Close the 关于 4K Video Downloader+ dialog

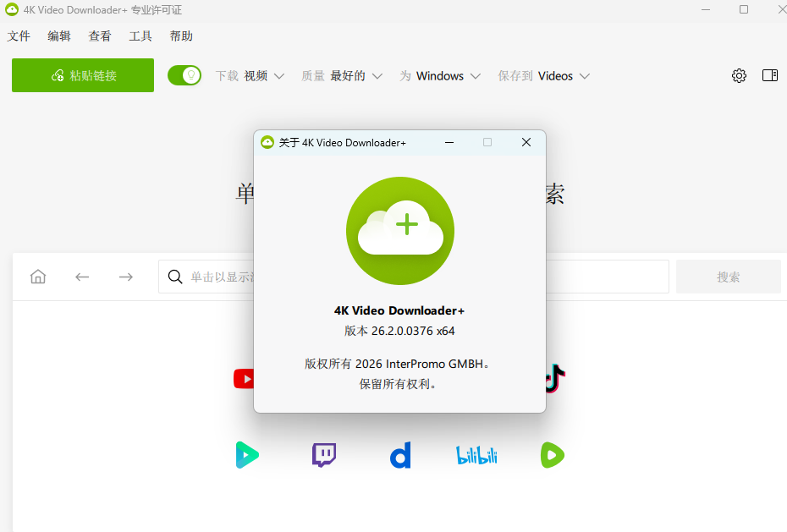(526, 142)
